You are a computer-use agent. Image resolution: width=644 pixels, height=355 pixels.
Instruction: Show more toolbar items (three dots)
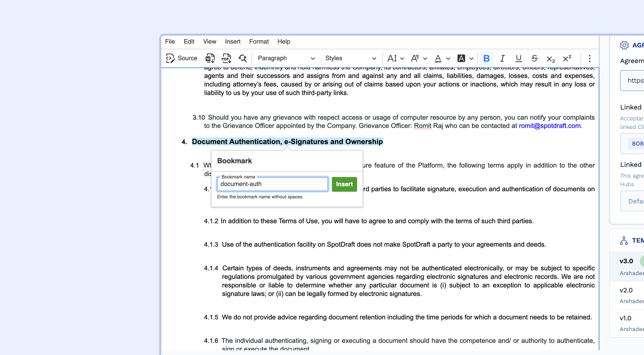tap(589, 58)
